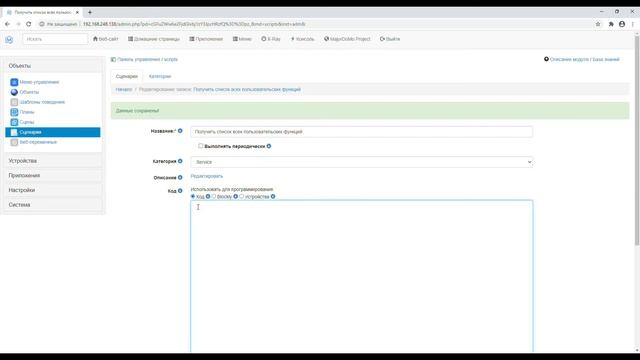Focus the top search field
This screenshot has width=640, height=360.
coord(55,39)
